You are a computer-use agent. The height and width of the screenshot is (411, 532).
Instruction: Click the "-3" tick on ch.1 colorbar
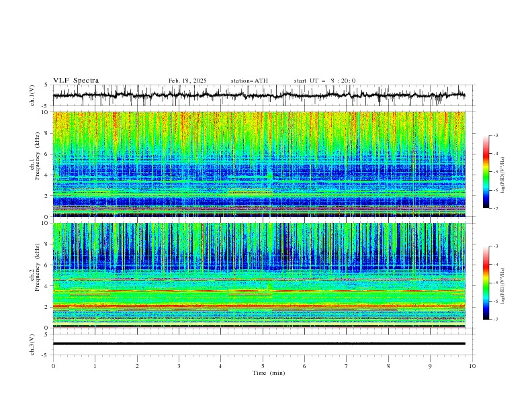tap(495, 136)
